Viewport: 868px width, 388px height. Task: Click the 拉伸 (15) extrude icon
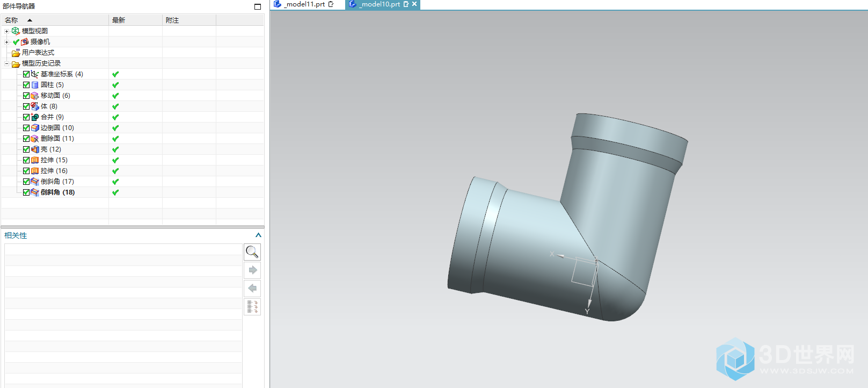[x=35, y=160]
